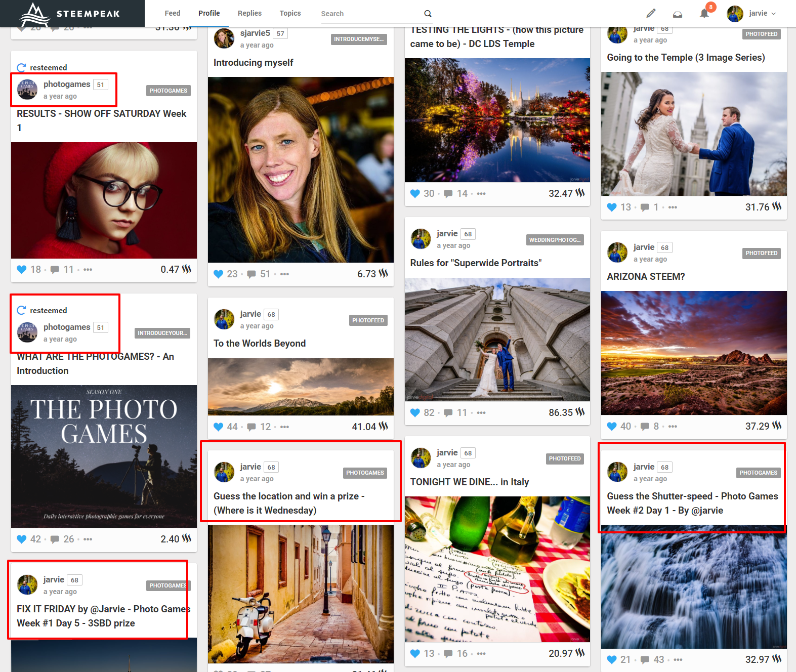Open the notifications bell icon

(x=704, y=14)
